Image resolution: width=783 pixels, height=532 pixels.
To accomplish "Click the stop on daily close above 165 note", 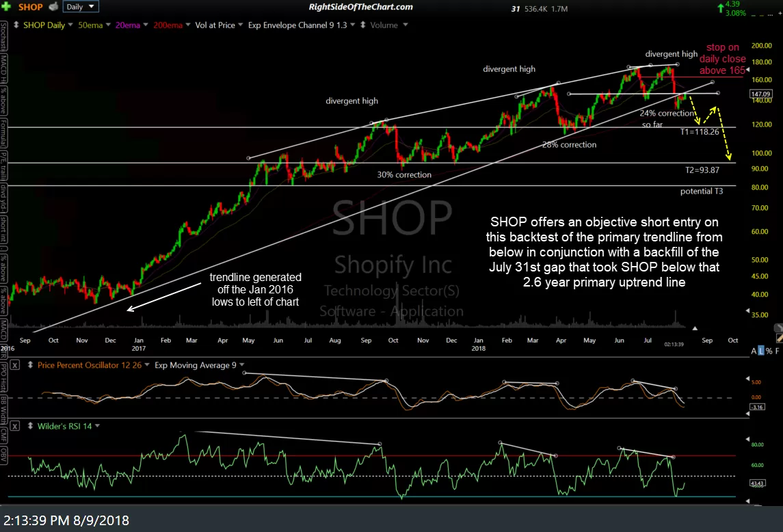I will (x=722, y=59).
